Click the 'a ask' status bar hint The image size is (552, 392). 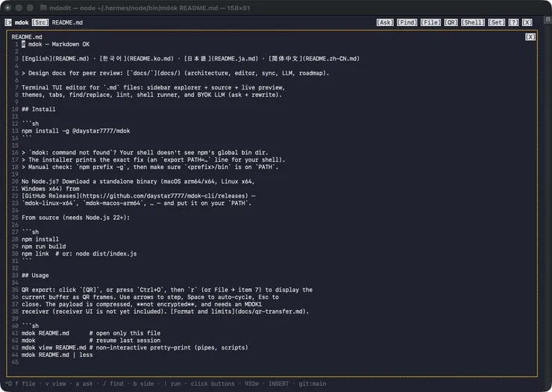84,384
